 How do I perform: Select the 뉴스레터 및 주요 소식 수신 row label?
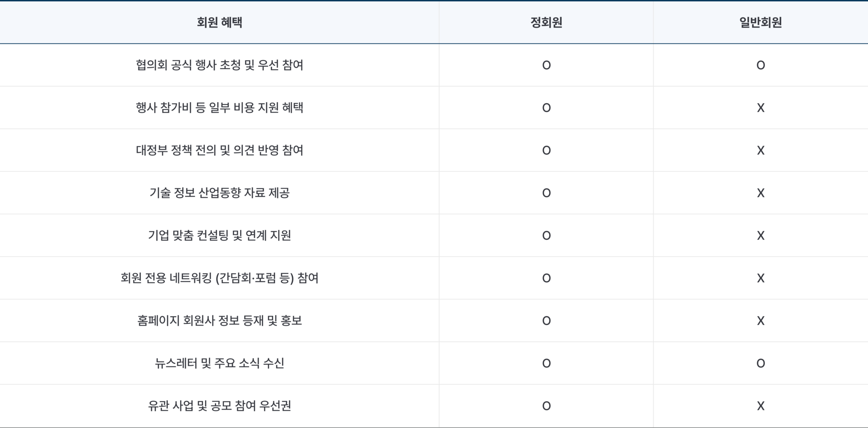(219, 363)
